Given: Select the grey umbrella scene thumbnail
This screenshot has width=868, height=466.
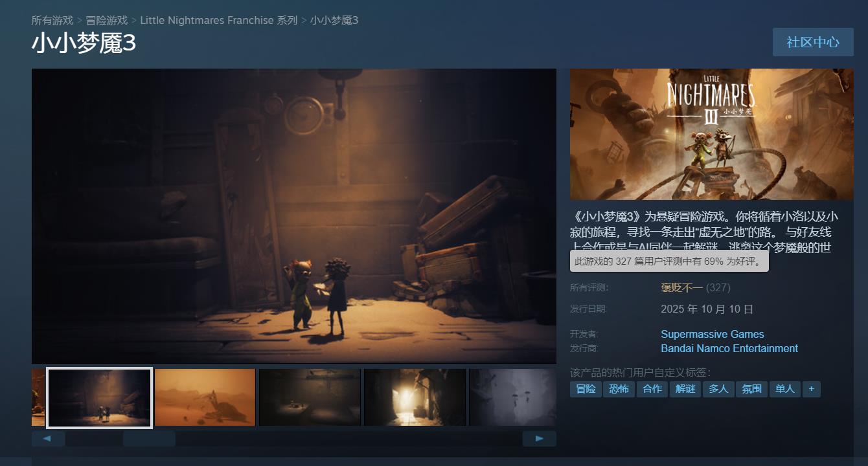Looking at the screenshot, I should [512, 397].
